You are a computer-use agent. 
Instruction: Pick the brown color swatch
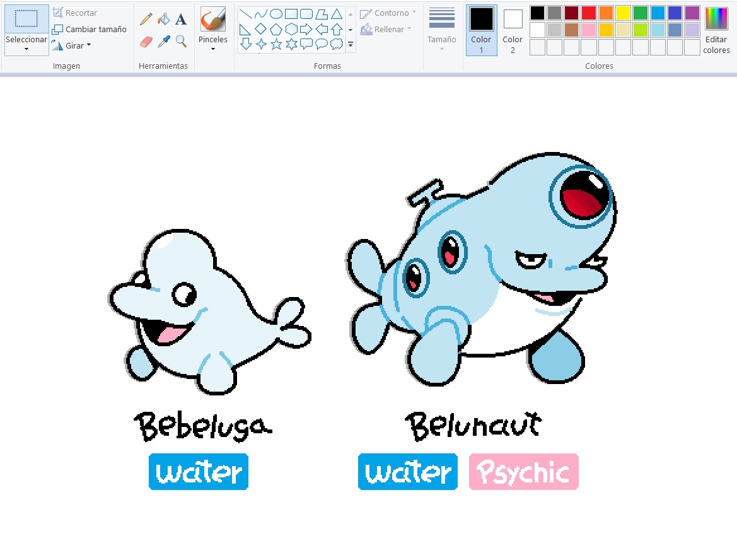pos(572,30)
